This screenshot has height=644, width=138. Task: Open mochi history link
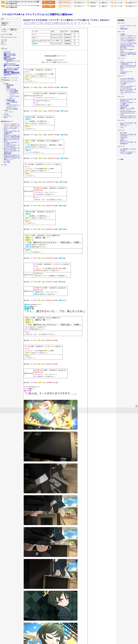click(122, 115)
